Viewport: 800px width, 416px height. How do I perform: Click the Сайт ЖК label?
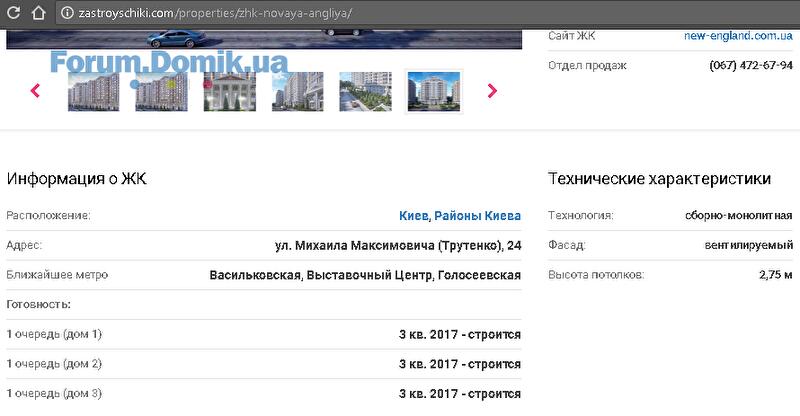[571, 36]
